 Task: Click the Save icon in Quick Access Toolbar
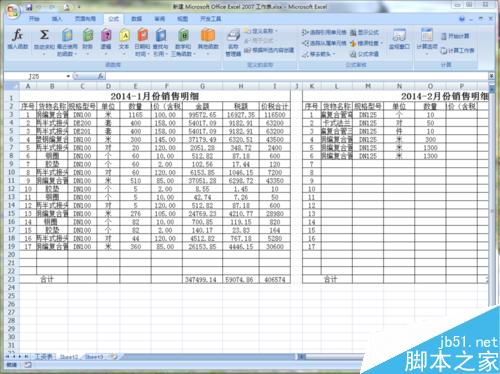pyautogui.click(x=29, y=7)
